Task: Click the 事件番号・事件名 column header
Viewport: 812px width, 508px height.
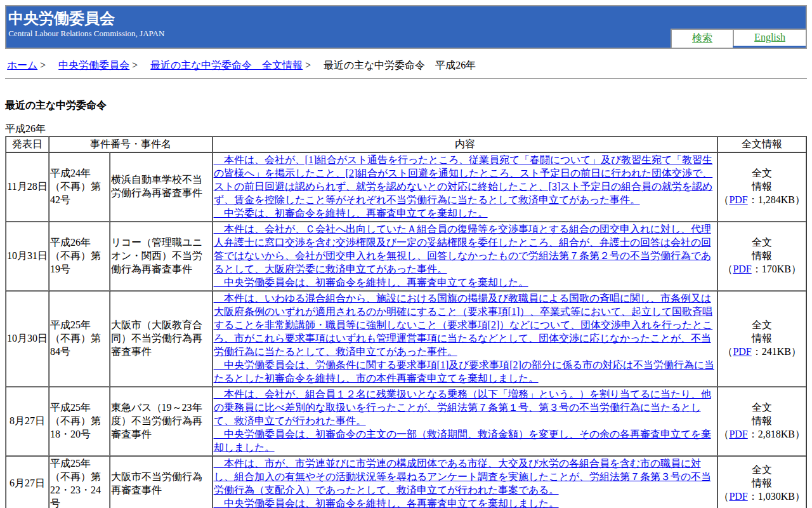Action: click(130, 144)
